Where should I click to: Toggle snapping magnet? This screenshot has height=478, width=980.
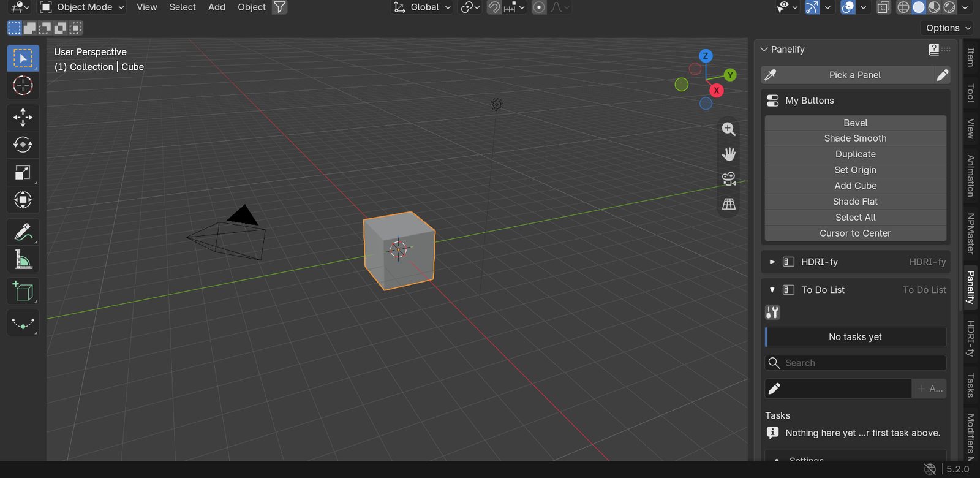click(494, 7)
